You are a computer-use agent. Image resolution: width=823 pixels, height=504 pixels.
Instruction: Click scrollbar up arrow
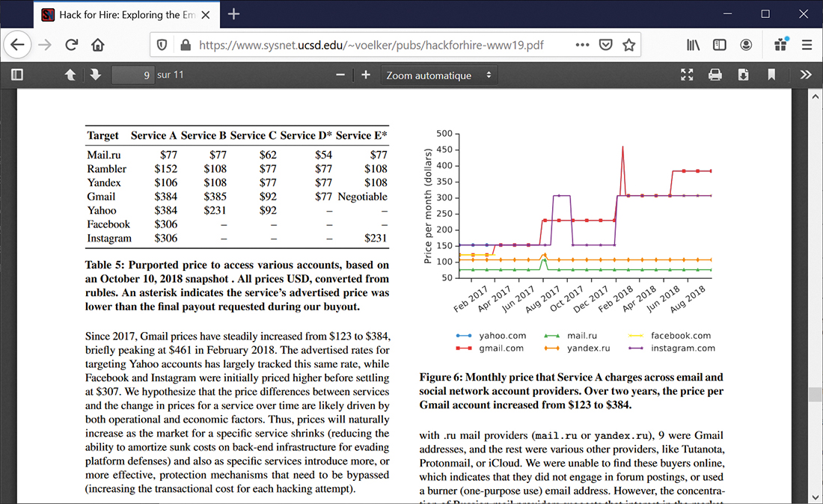pyautogui.click(x=815, y=96)
